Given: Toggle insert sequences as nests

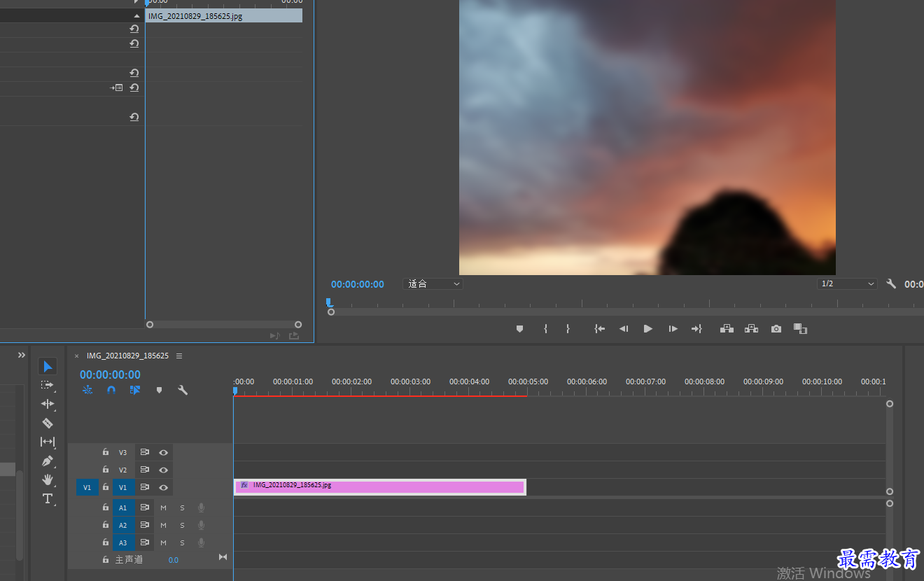Looking at the screenshot, I should 87,390.
